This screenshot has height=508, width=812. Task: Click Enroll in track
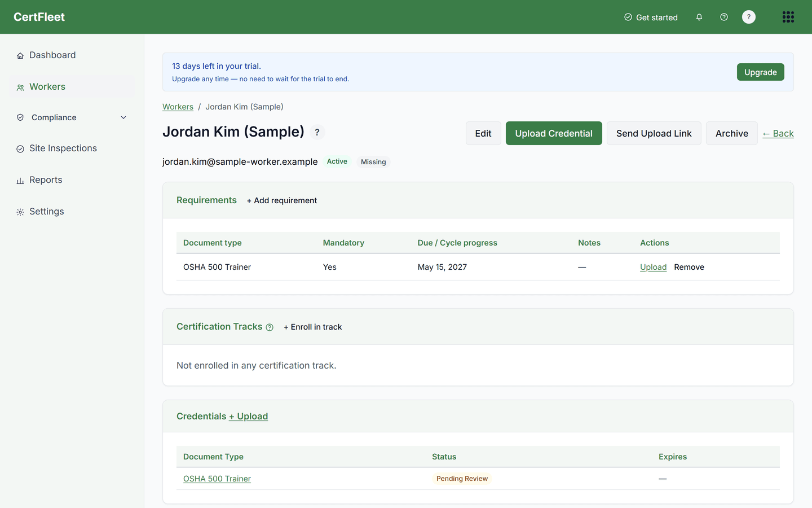point(313,327)
